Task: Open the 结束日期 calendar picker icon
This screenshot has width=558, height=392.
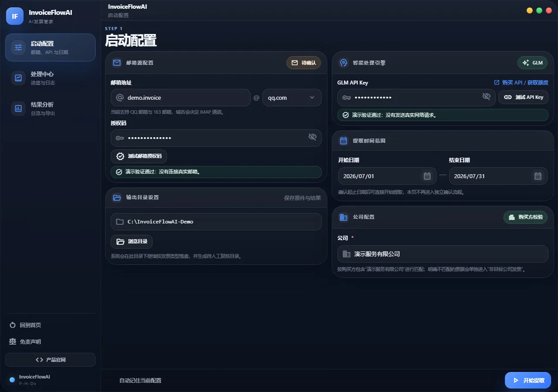Action: pyautogui.click(x=538, y=176)
